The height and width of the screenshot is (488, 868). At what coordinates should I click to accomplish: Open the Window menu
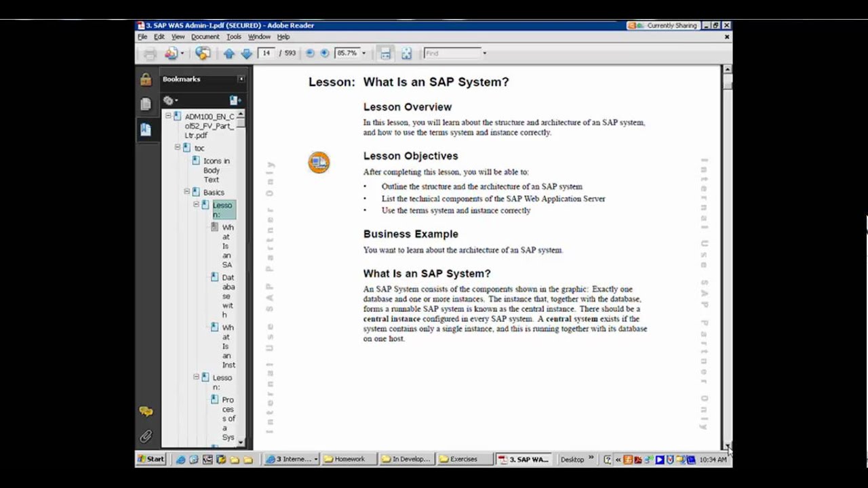coord(259,37)
